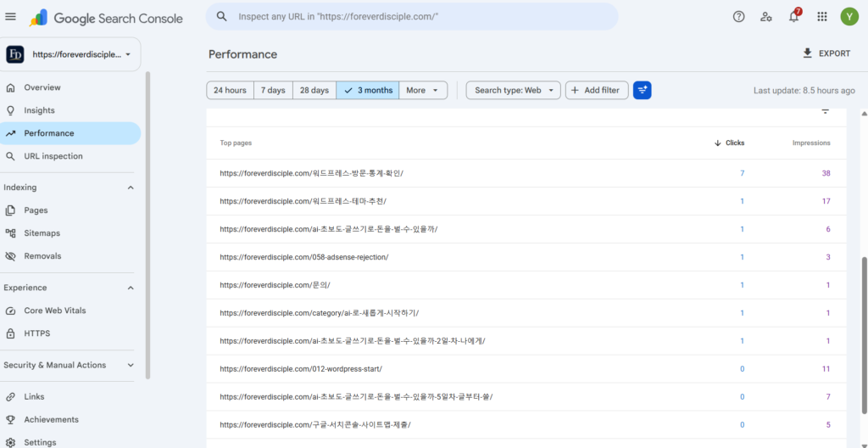The image size is (868, 448).
Task: Open the notifications bell with 7 alerts
Action: (793, 15)
